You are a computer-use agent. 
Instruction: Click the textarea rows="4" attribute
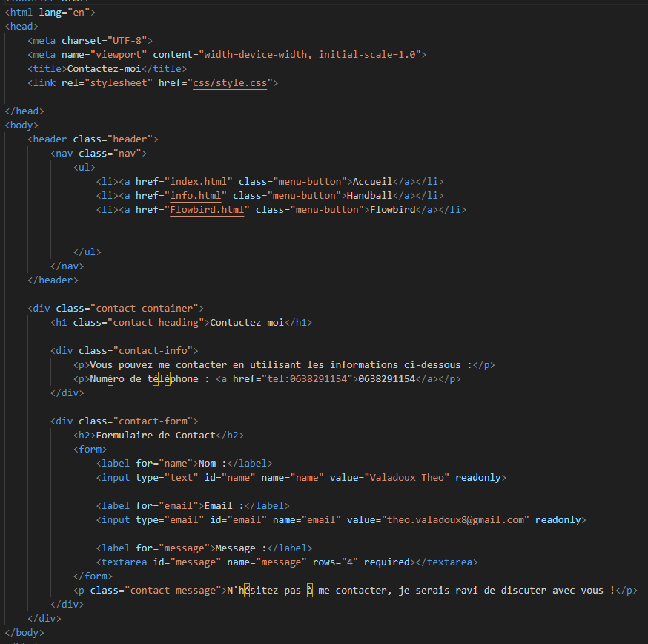pos(335,562)
